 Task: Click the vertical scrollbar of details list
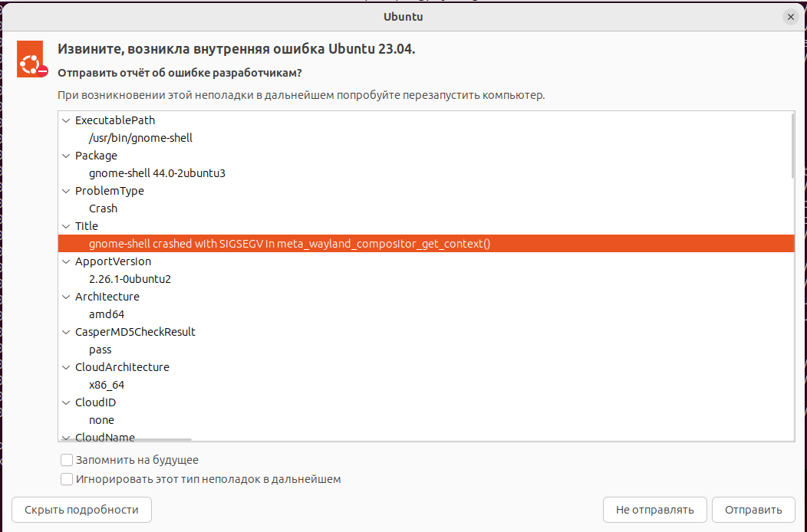792,146
